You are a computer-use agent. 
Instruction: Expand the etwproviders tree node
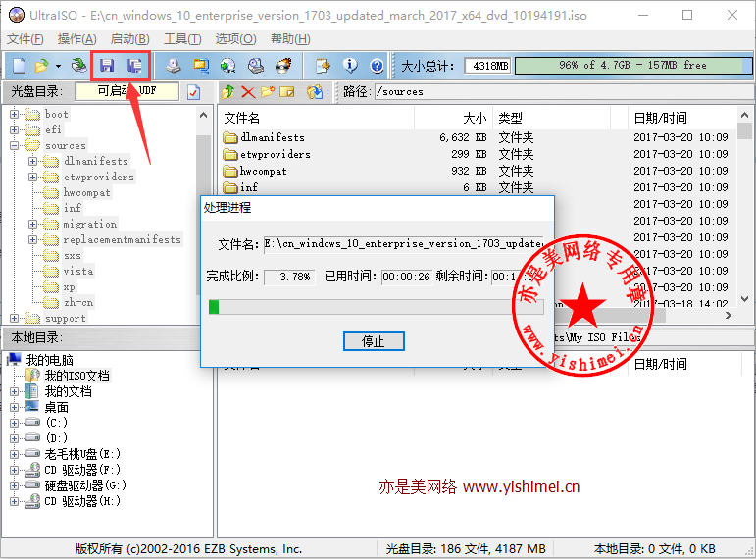[x=32, y=177]
